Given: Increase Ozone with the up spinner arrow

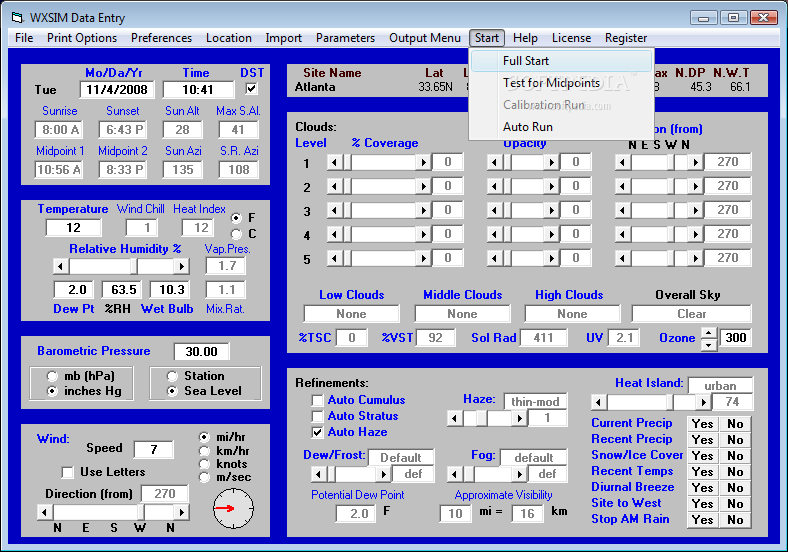Looking at the screenshot, I should point(709,333).
